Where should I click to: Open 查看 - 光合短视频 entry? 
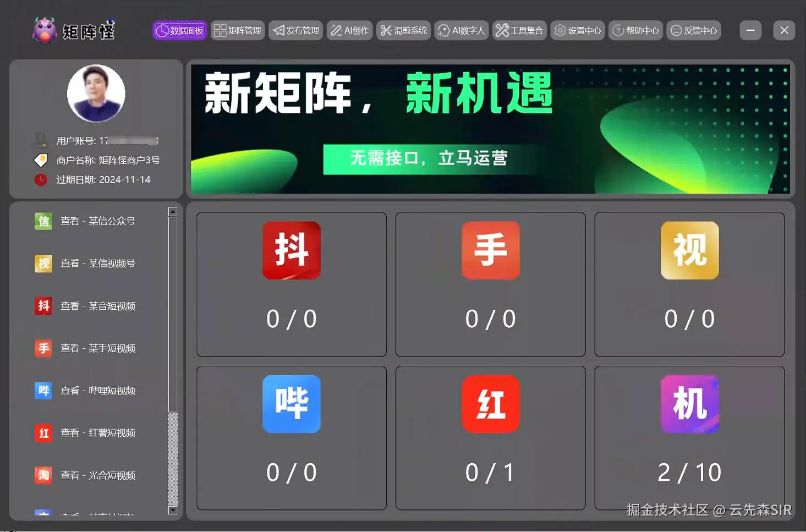98,475
